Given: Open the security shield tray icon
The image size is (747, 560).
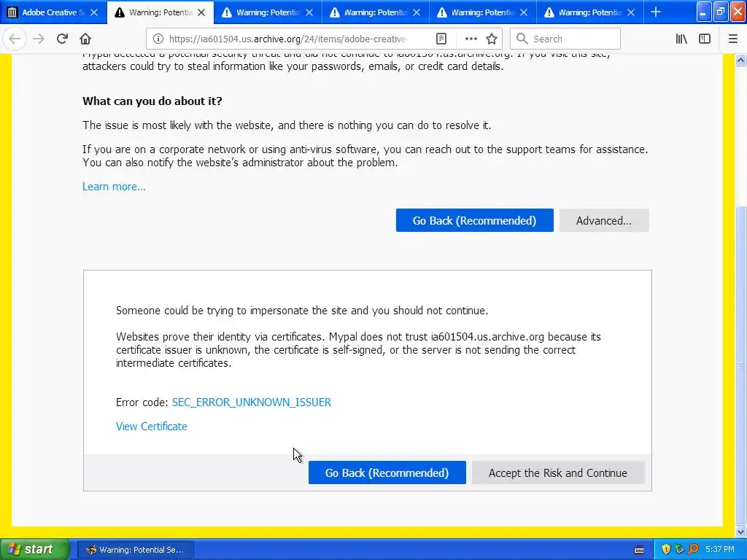Looking at the screenshot, I should [666, 550].
